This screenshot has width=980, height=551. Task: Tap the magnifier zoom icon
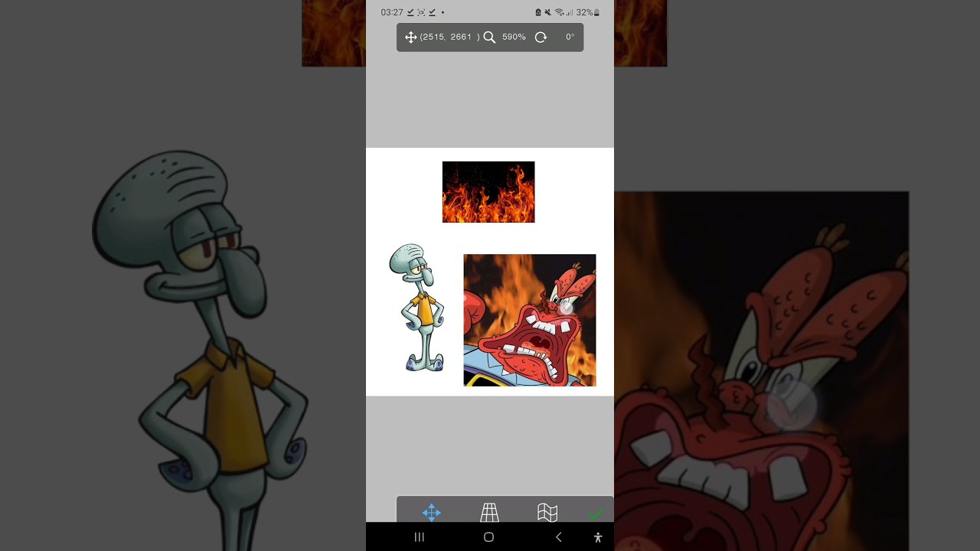click(x=489, y=37)
